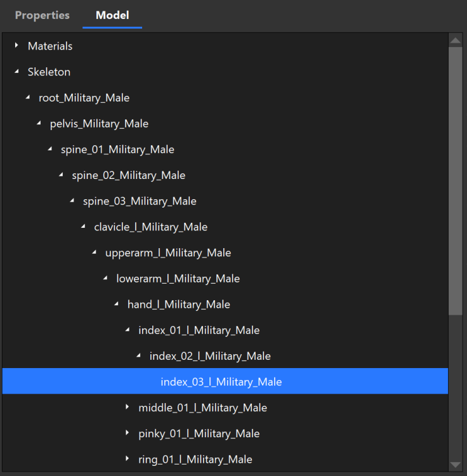
Task: Select index_02_l_Military_Male in the tree
Action: click(209, 356)
